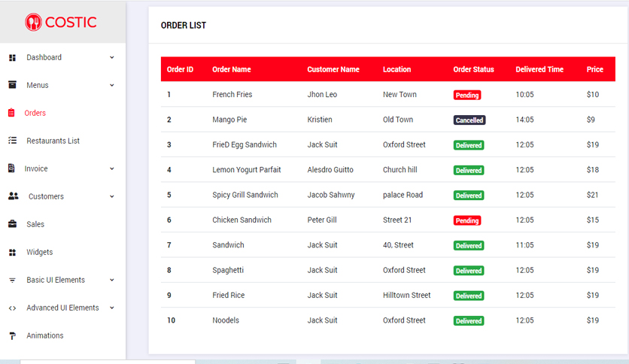Image resolution: width=629 pixels, height=364 pixels.
Task: Expand the Advanced UI Elements chevron
Action: pos(112,308)
